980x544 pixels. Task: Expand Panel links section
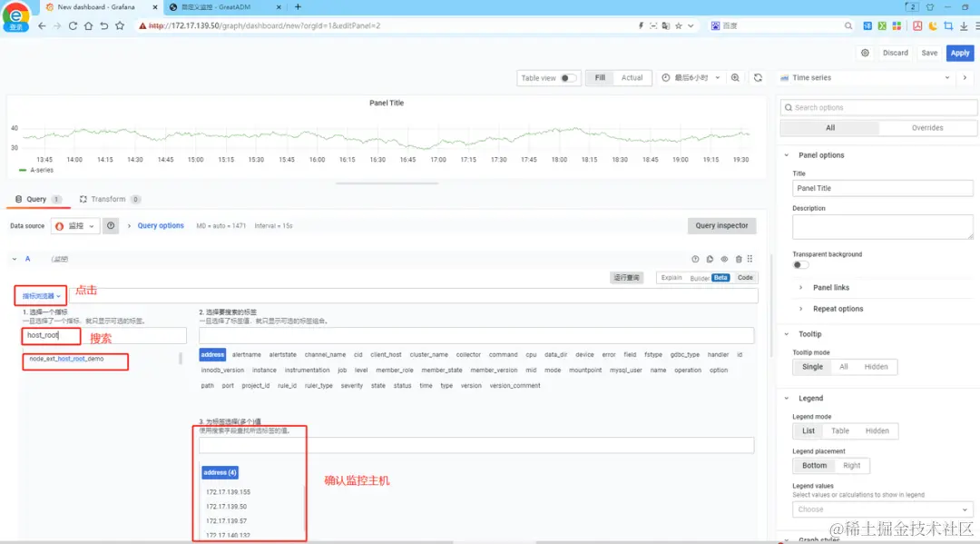coord(830,288)
